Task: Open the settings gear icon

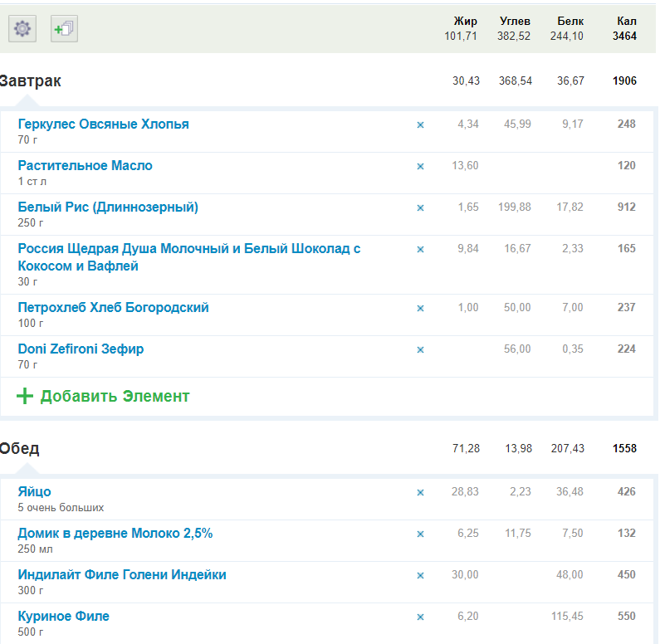Action: 22,29
